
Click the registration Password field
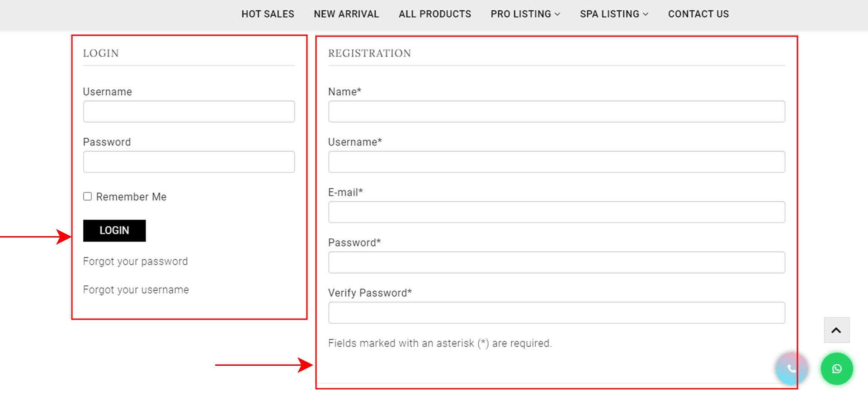pyautogui.click(x=556, y=262)
